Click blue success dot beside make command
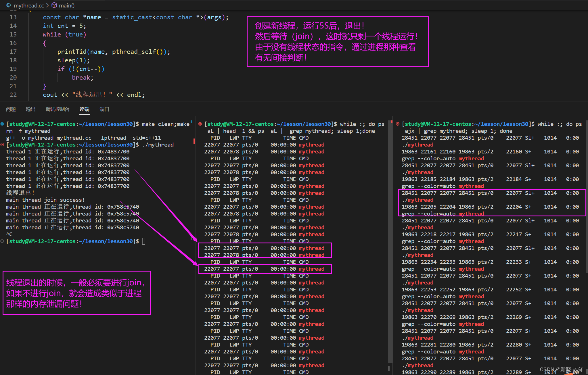Image resolution: width=588 pixels, height=375 pixels. [2, 124]
